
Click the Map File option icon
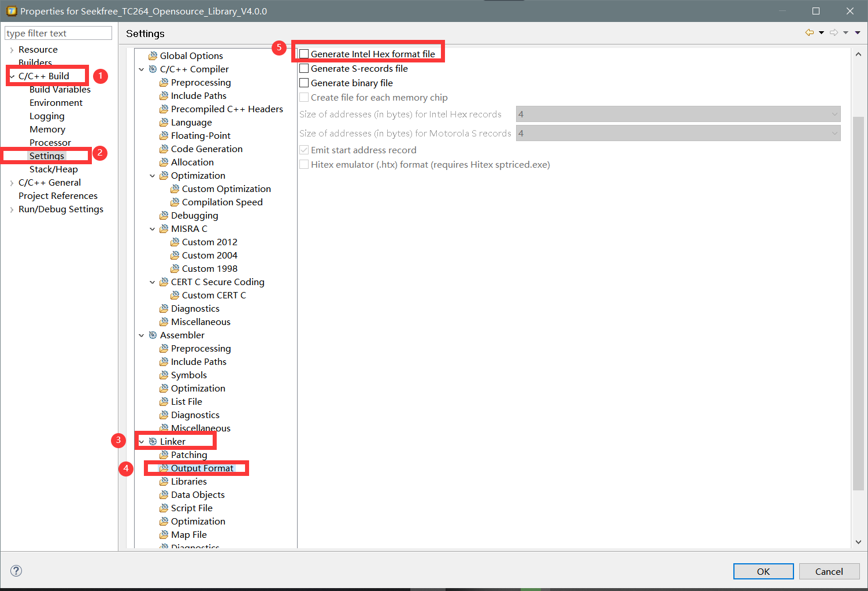pyautogui.click(x=164, y=535)
